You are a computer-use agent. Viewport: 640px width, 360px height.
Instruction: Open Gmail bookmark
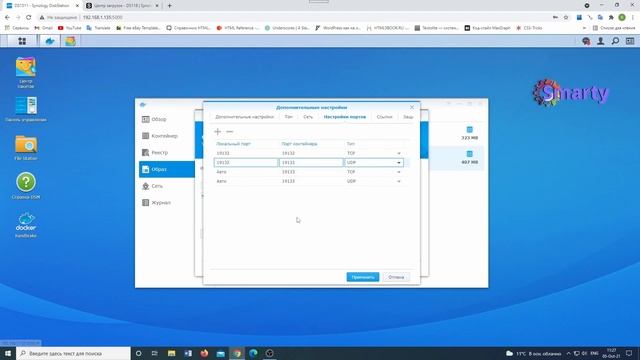click(43, 28)
